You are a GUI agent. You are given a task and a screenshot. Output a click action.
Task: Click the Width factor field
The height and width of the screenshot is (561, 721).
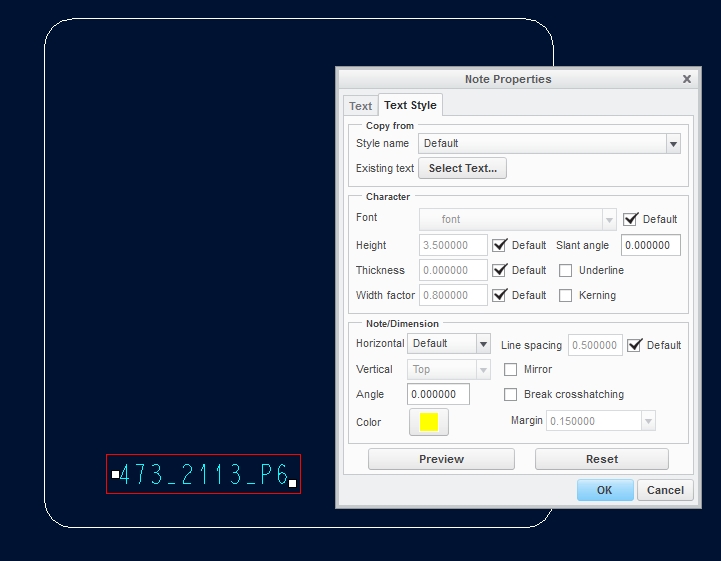point(453,295)
